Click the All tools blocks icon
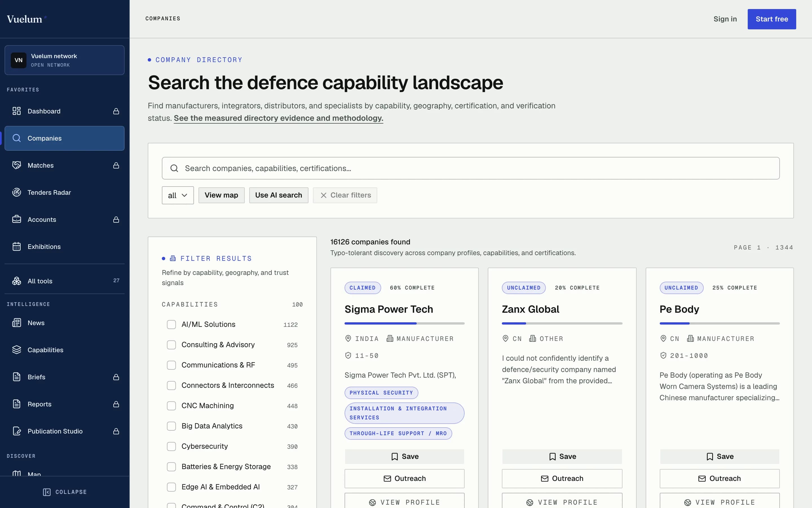The width and height of the screenshot is (812, 508). tap(16, 281)
